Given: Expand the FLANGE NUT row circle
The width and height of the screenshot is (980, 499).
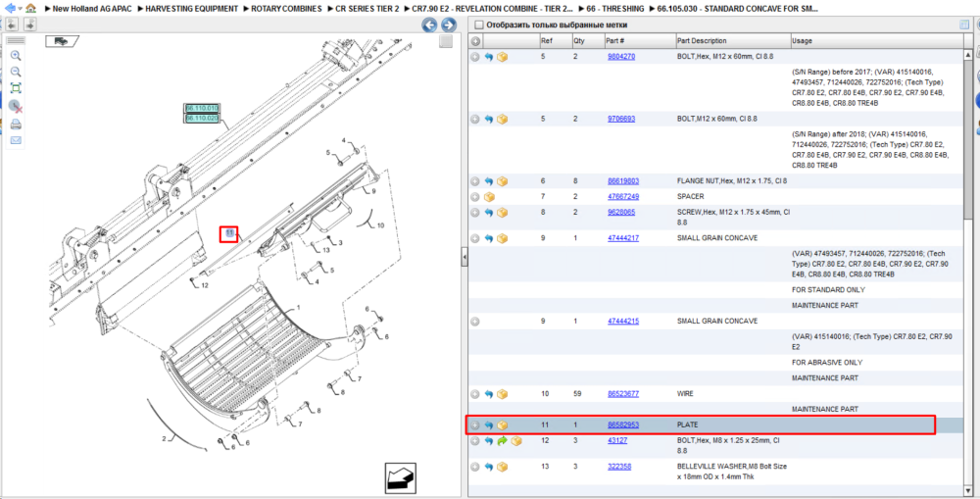Looking at the screenshot, I should pyautogui.click(x=475, y=181).
